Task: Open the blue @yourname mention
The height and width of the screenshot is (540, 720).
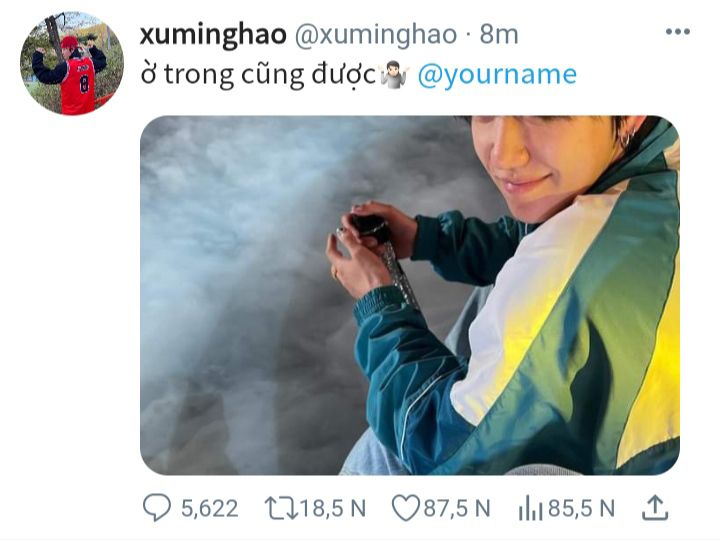Action: [x=497, y=75]
